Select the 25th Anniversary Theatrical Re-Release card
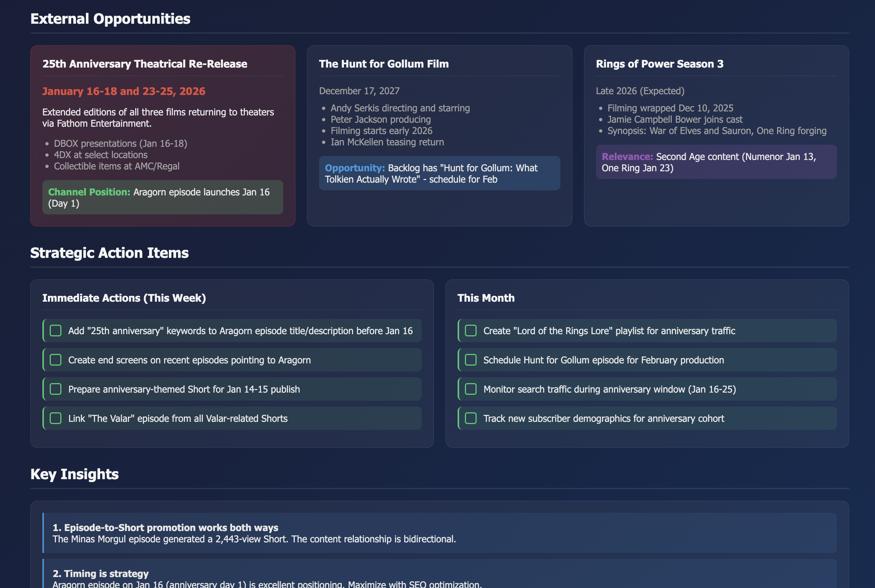This screenshot has width=875, height=588. [x=163, y=135]
